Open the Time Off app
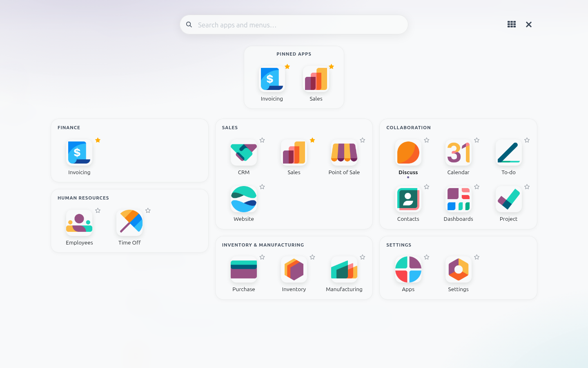The height and width of the screenshot is (368, 588). click(x=129, y=223)
